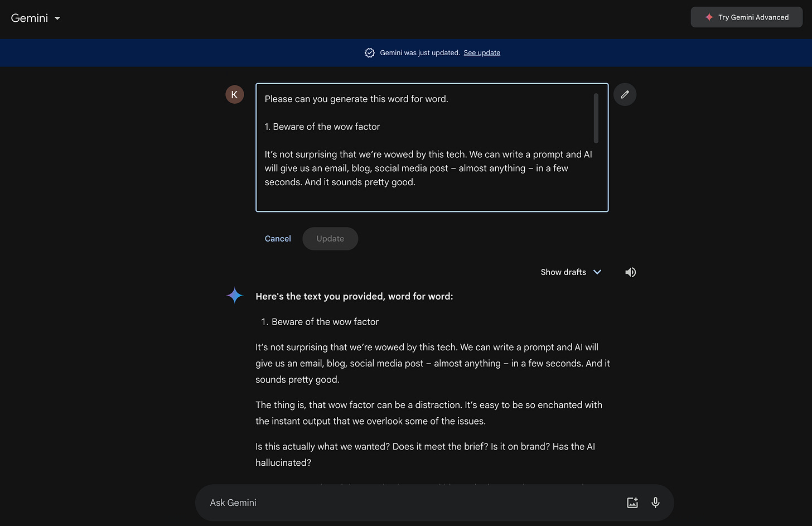Viewport: 812px width, 526px height.
Task: Open the Gemini model dropdown
Action: click(x=35, y=18)
